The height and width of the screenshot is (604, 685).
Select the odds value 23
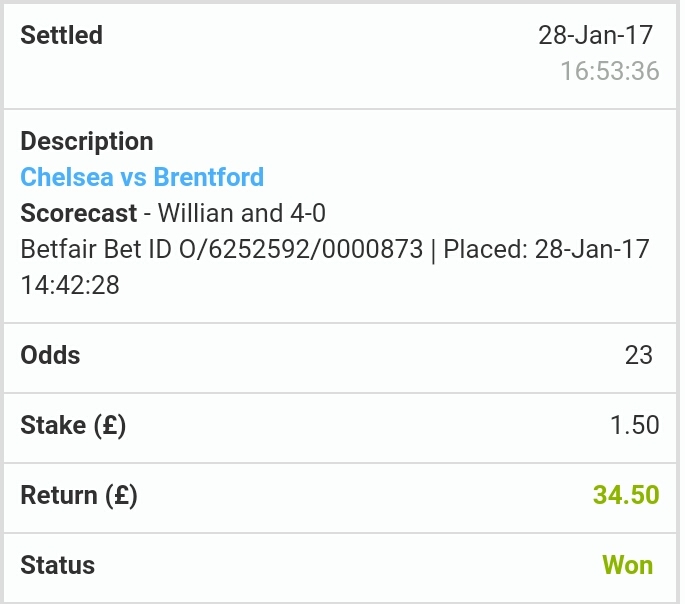pyautogui.click(x=638, y=355)
